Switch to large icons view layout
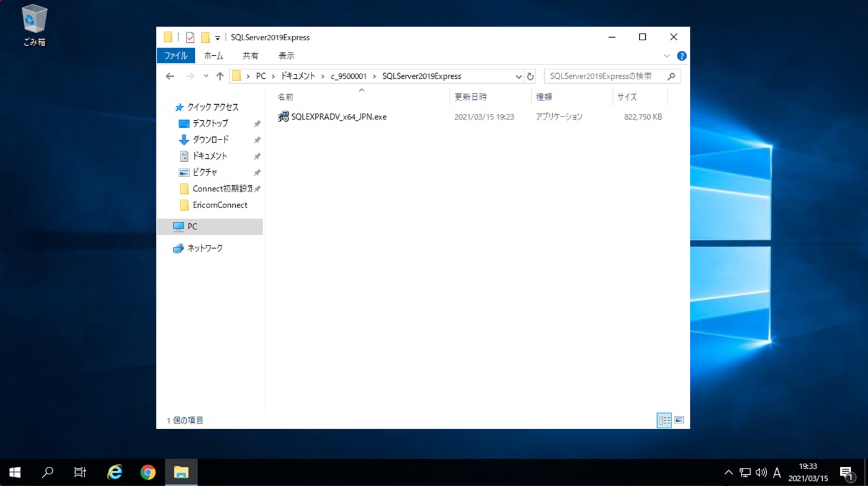The image size is (868, 486). 679,420
